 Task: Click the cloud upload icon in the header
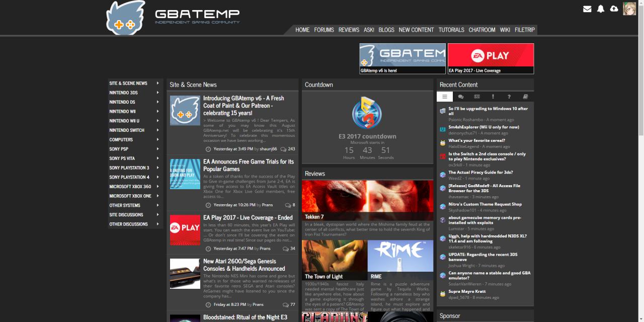614,9
